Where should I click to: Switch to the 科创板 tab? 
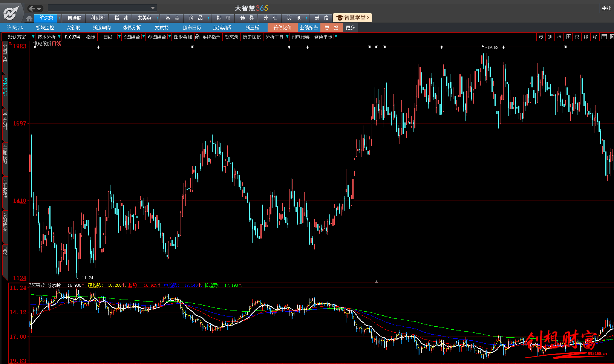coord(98,18)
